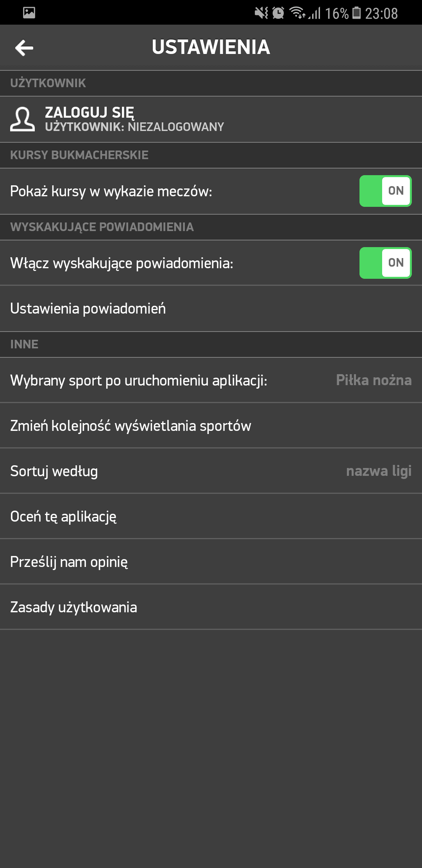Toggle off Pokaż kursy w wykazie meczów
Screen dimensions: 422x868
(385, 191)
